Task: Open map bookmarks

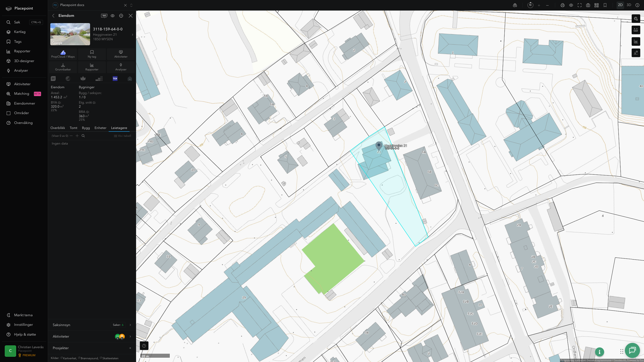Action: click(605, 5)
